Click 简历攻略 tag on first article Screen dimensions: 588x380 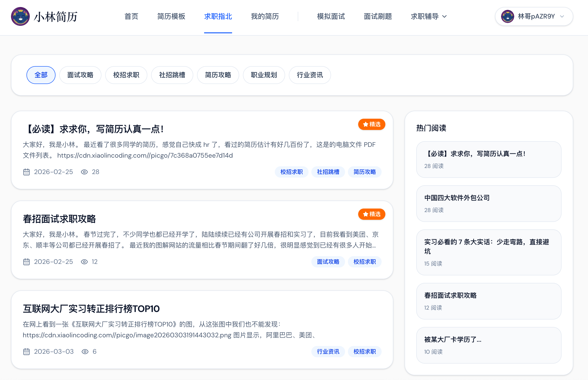click(365, 172)
